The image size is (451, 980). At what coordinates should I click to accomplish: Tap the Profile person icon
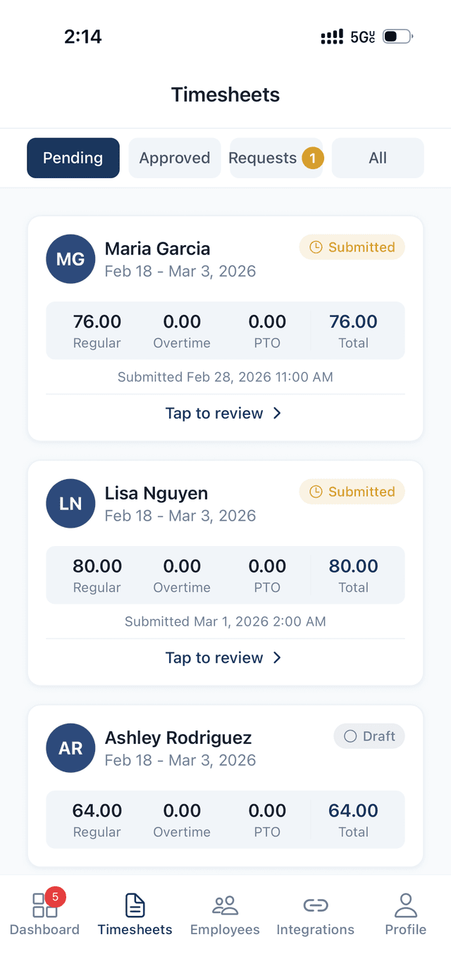(x=405, y=905)
